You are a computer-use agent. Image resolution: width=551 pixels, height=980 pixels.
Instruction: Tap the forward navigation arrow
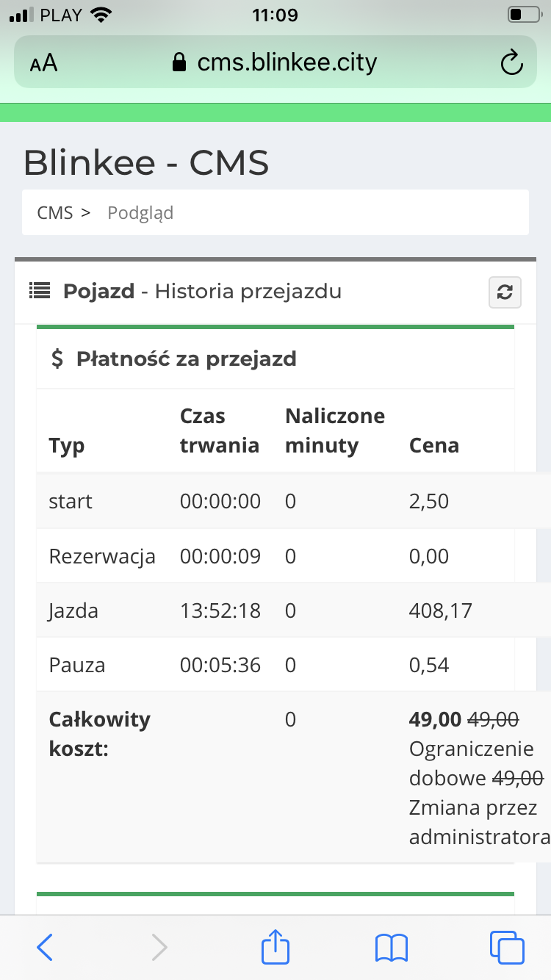coord(159,947)
